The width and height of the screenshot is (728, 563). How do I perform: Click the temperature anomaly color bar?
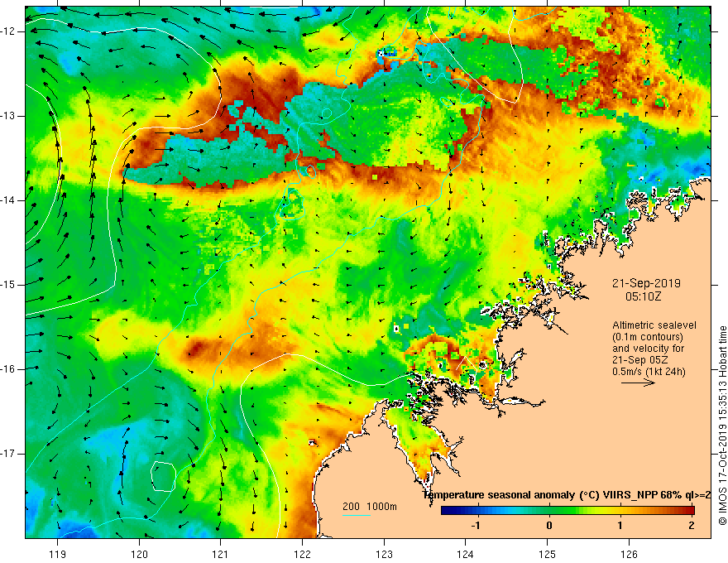(x=568, y=511)
